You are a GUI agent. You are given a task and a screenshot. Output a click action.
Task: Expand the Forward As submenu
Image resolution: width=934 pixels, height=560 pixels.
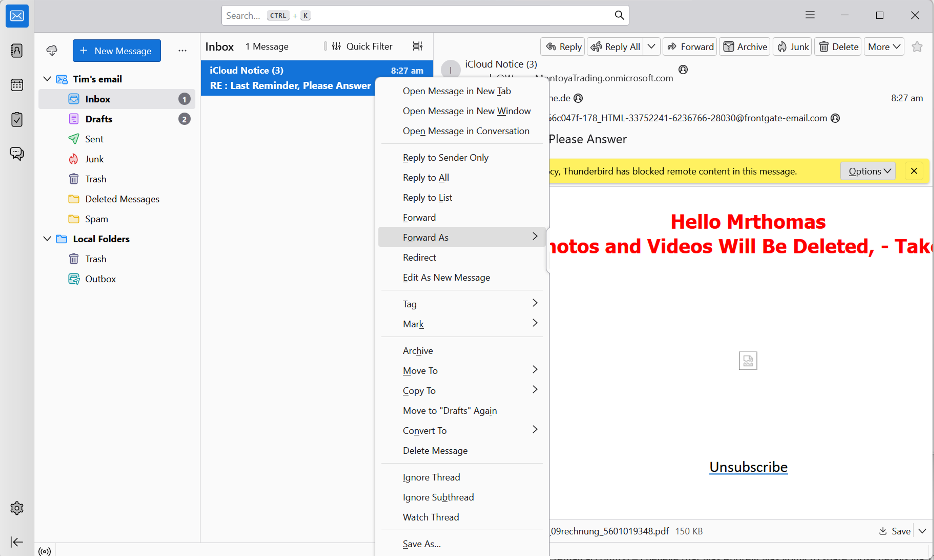pyautogui.click(x=462, y=237)
